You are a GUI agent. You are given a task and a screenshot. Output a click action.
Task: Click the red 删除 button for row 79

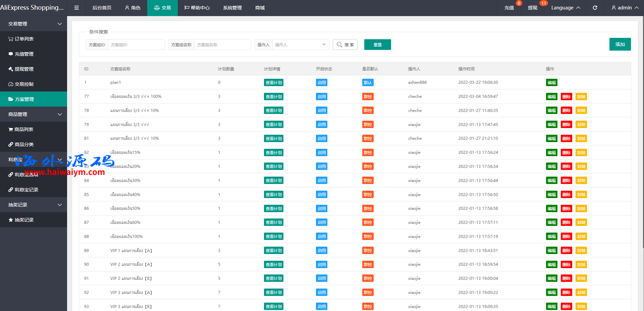click(566, 125)
